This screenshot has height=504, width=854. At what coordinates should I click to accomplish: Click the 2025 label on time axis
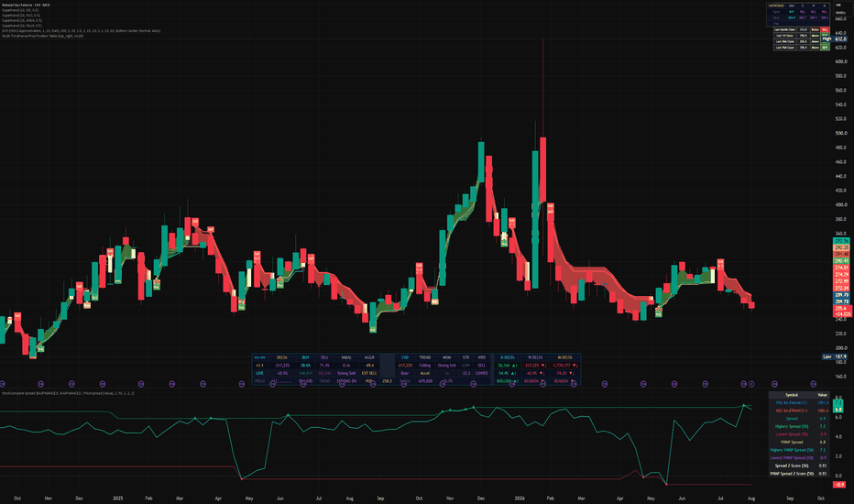coord(117,498)
